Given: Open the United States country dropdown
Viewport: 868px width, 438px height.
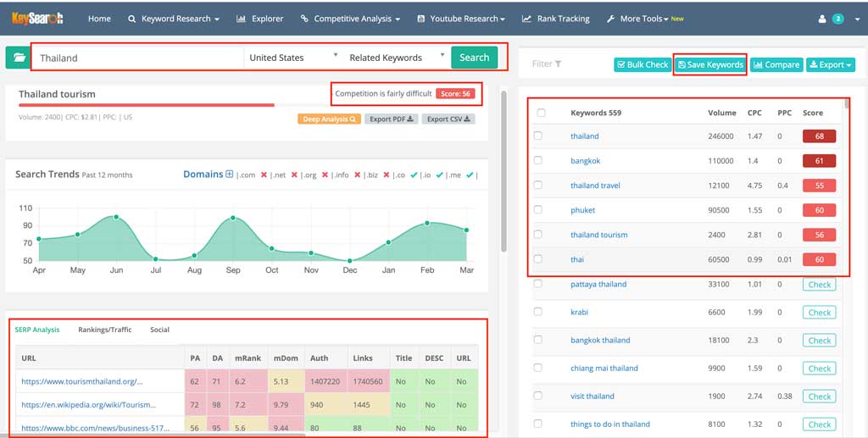Looking at the screenshot, I should [293, 58].
